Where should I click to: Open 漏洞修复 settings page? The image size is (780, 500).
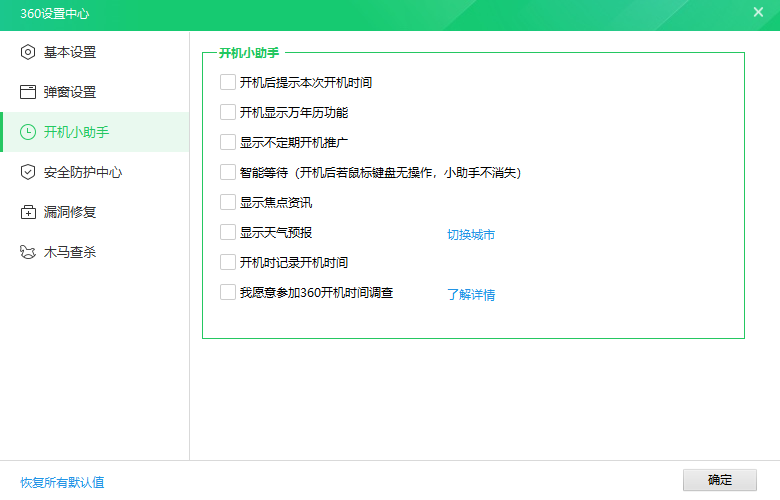click(95, 212)
